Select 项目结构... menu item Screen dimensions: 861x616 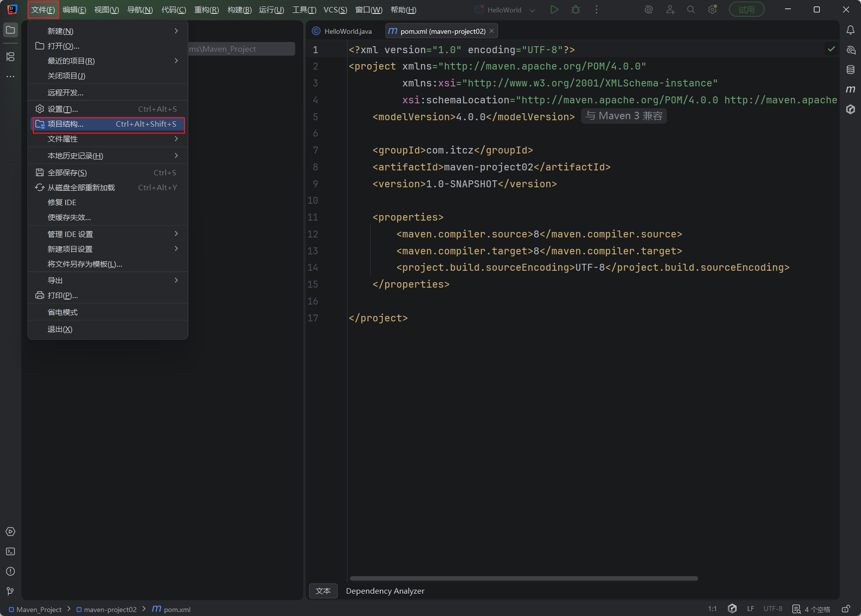click(107, 124)
